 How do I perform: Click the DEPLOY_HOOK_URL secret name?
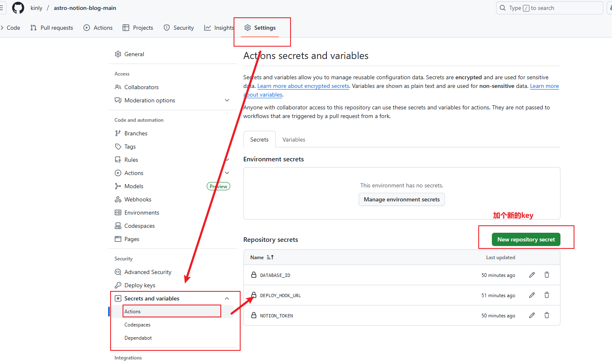280,295
